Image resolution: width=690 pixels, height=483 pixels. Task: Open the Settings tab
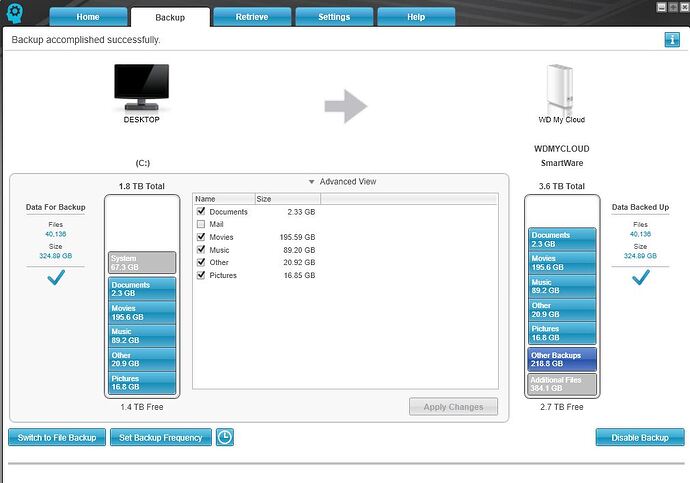coord(334,17)
